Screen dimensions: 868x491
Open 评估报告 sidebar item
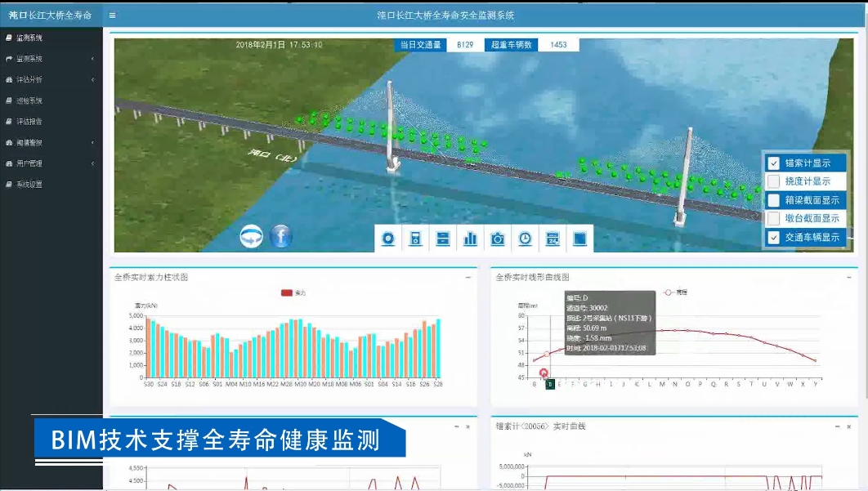[51, 121]
